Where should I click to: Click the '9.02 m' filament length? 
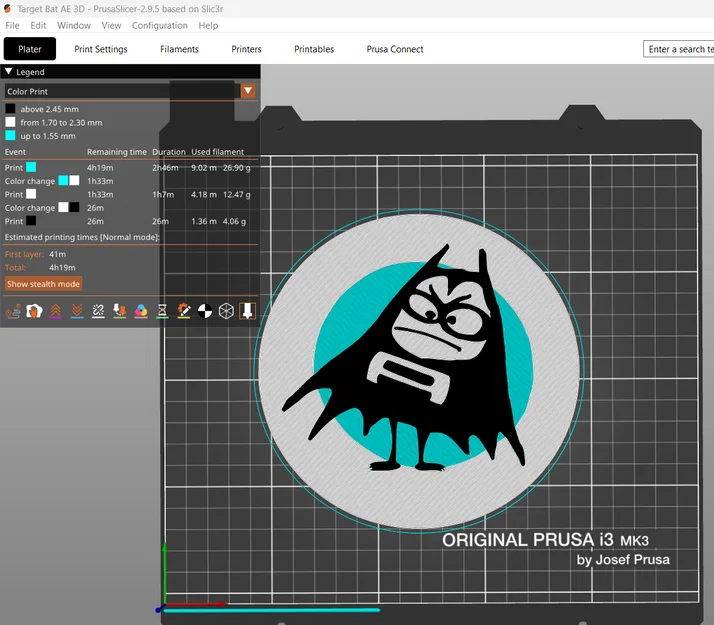[x=204, y=168]
